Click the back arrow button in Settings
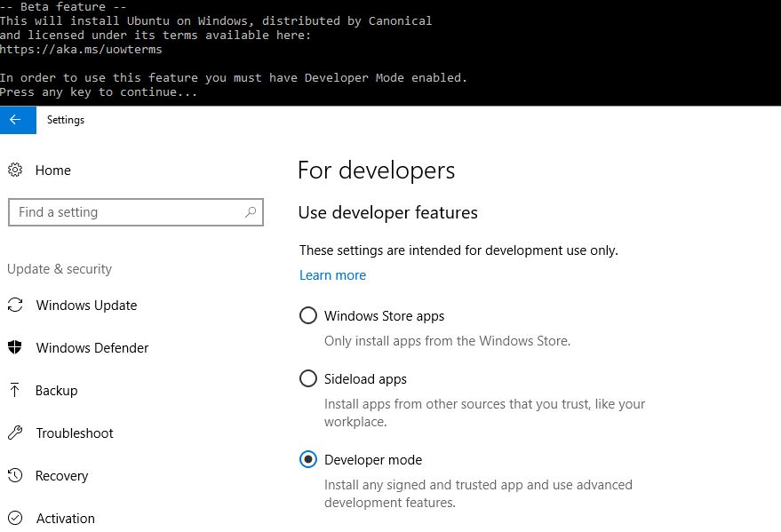 click(16, 120)
